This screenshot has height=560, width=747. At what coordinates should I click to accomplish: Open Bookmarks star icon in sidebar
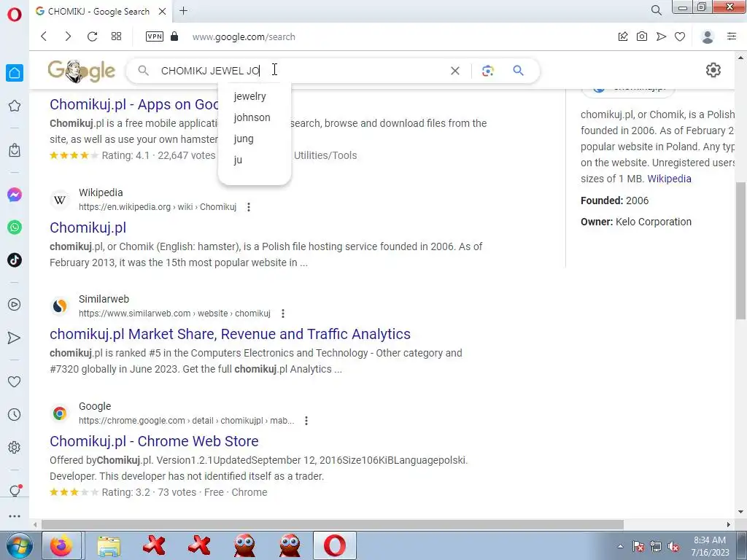click(x=15, y=106)
